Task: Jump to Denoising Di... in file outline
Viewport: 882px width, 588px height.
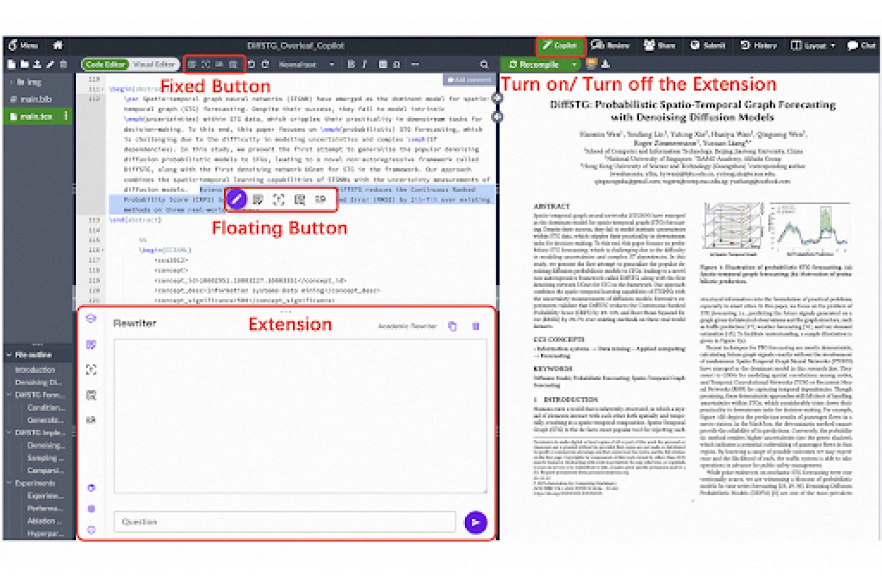Action: (x=39, y=382)
